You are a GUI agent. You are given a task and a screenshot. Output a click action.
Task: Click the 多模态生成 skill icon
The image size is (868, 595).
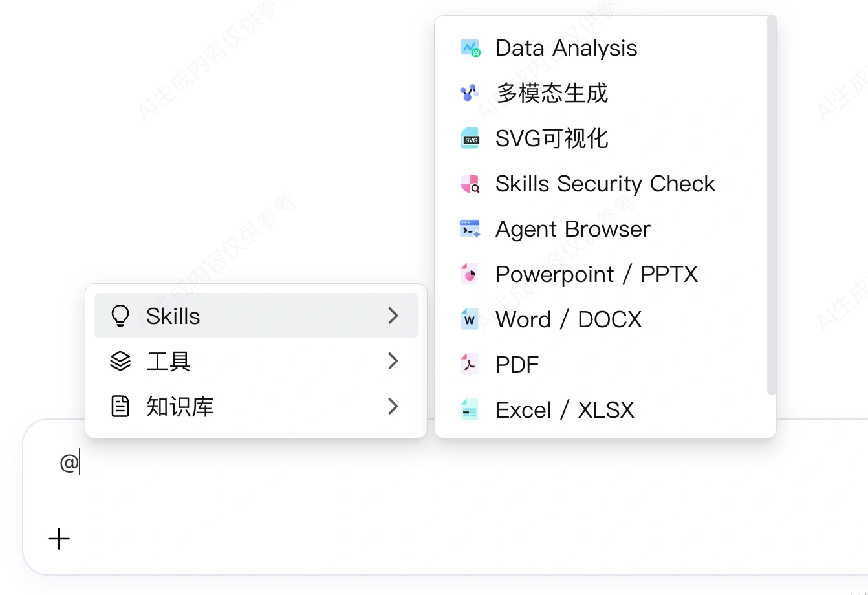pyautogui.click(x=470, y=93)
